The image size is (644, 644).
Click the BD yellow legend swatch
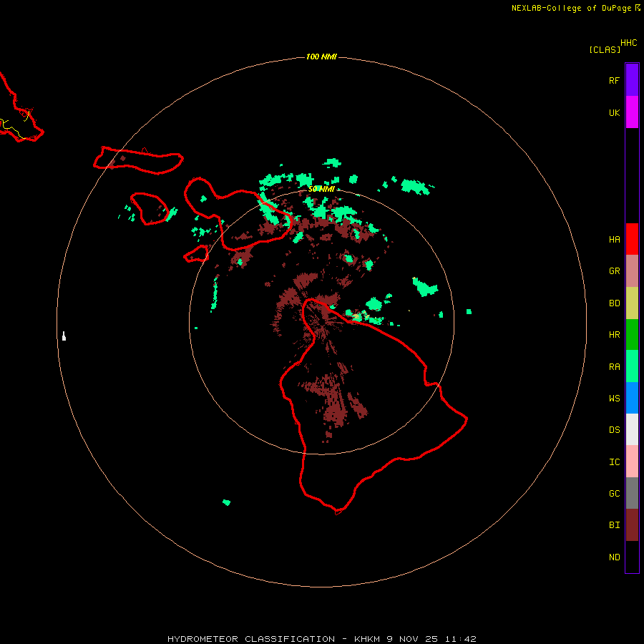[x=632, y=303]
